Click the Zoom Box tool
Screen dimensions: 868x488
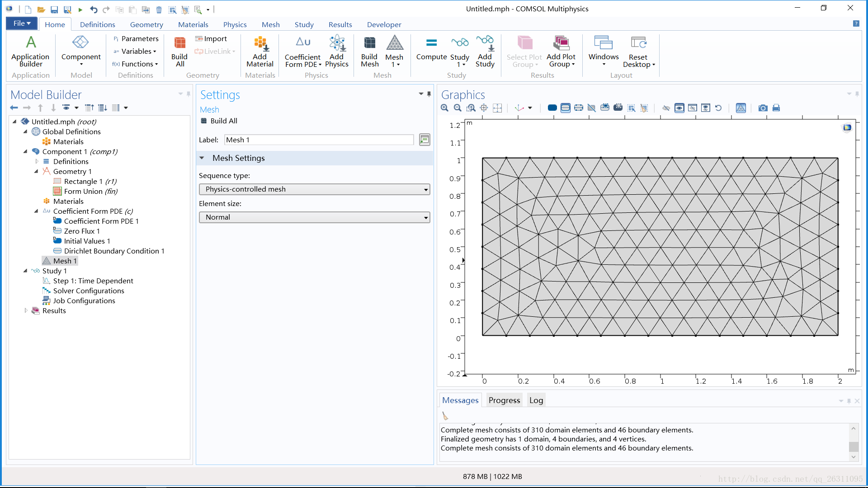click(x=471, y=108)
